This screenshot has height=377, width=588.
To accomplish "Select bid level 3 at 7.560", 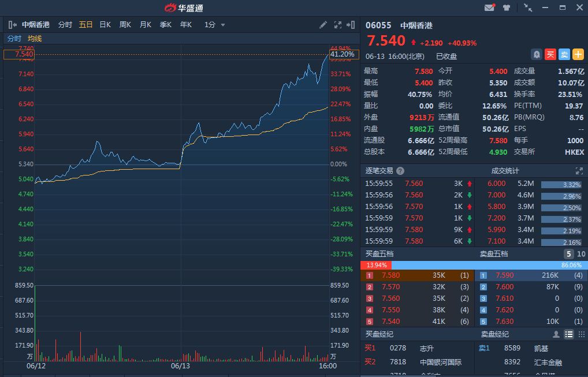I will point(418,298).
